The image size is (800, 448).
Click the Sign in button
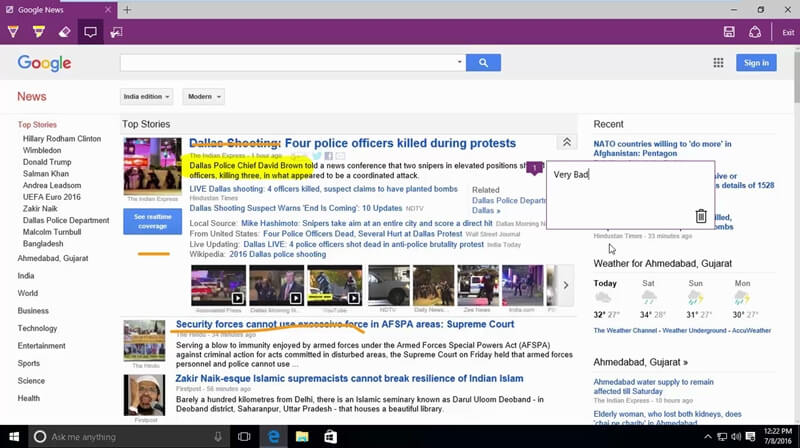coord(757,63)
